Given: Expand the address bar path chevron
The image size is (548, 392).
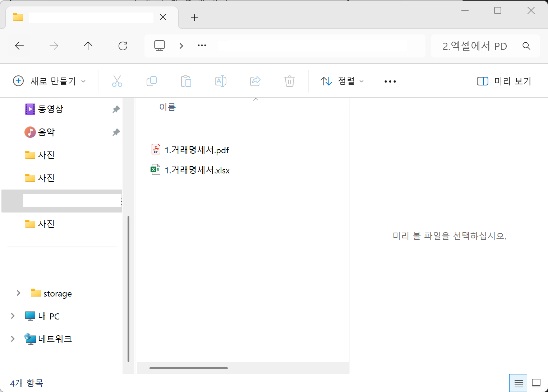Looking at the screenshot, I should (x=181, y=46).
